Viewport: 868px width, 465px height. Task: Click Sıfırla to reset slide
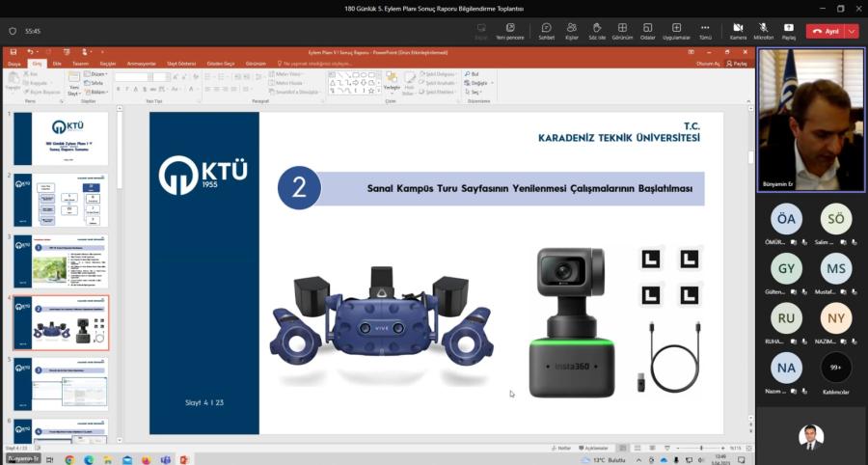click(x=94, y=83)
